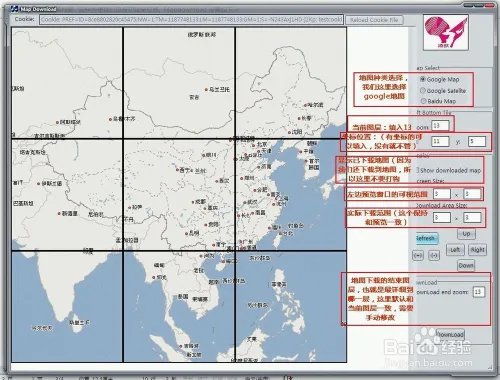500x380 pixels.
Task: Click the Cookie: label
Action: point(24,19)
